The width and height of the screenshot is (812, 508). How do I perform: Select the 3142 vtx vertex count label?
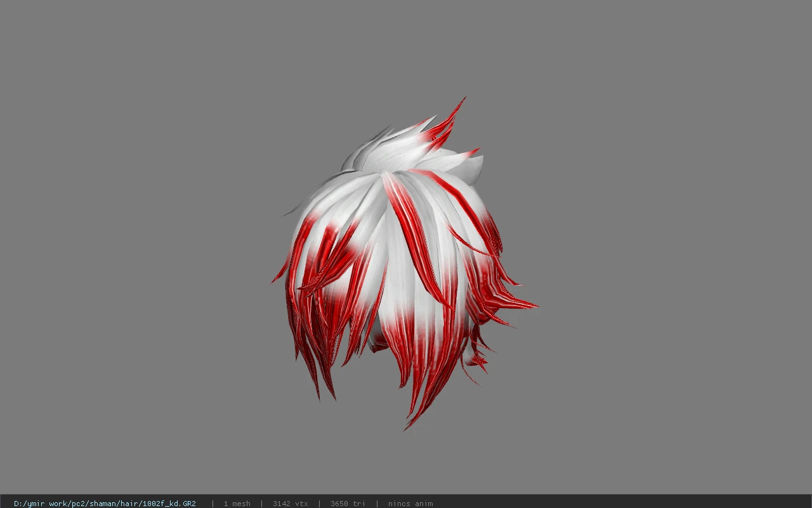290,504
